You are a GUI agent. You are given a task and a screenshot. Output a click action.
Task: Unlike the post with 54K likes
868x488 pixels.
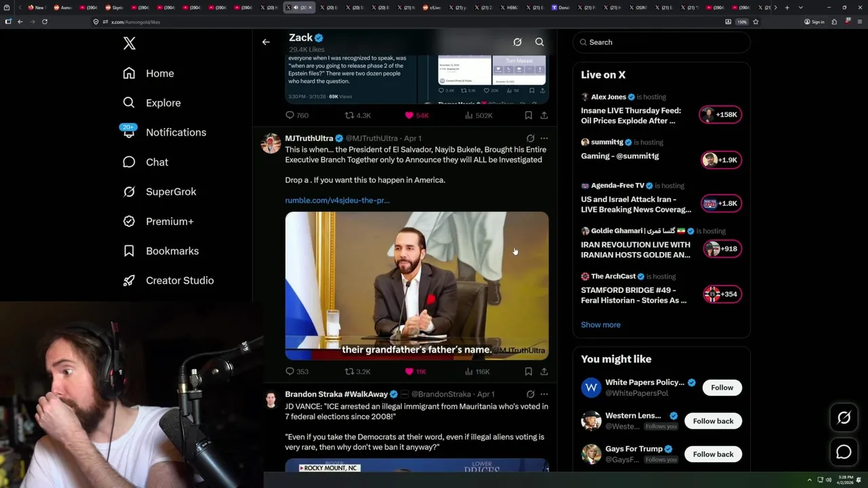pos(416,115)
